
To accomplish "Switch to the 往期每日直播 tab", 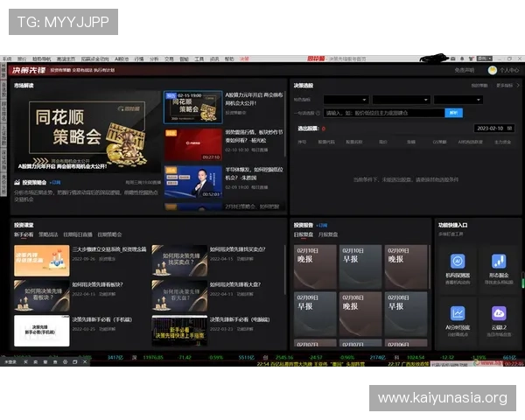I will pos(78,234).
